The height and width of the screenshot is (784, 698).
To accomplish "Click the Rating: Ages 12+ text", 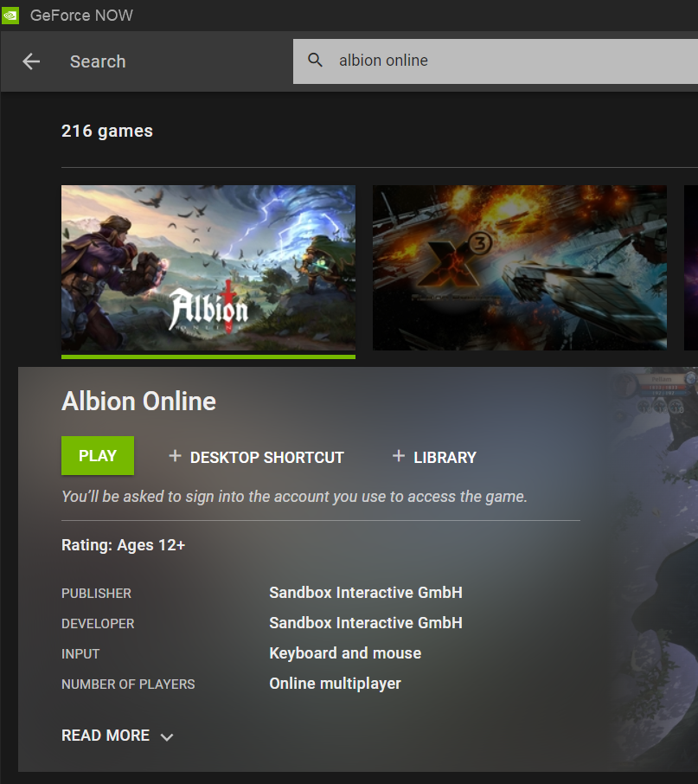I will [x=124, y=545].
